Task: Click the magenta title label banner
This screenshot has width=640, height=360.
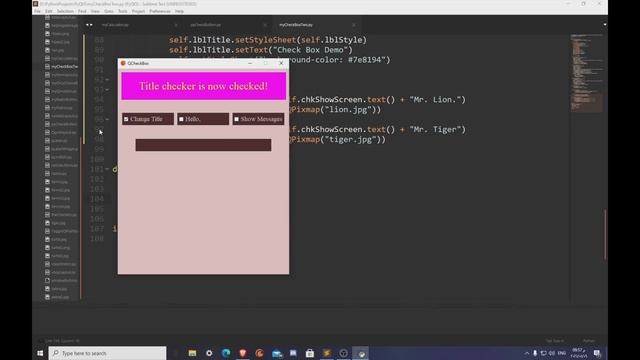Action: pos(204,86)
